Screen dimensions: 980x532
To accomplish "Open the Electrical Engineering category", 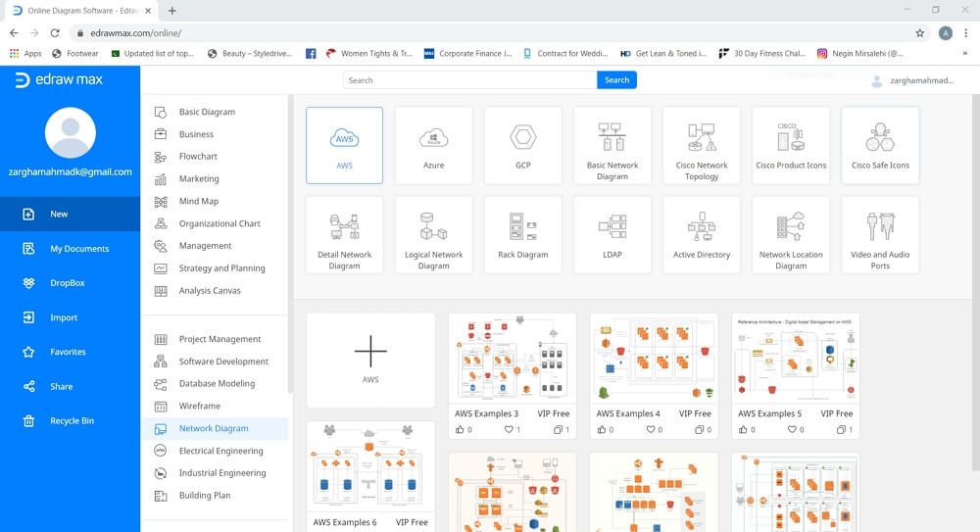I will click(215, 451).
